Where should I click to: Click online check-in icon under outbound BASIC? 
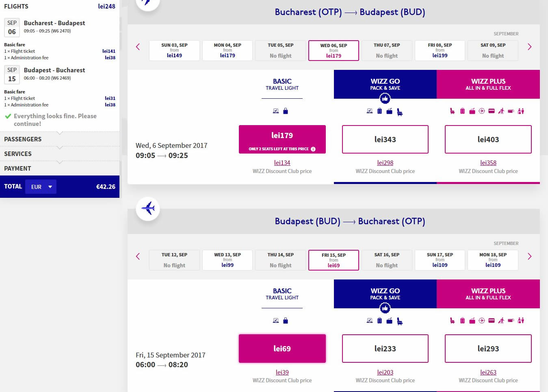pyautogui.click(x=276, y=111)
